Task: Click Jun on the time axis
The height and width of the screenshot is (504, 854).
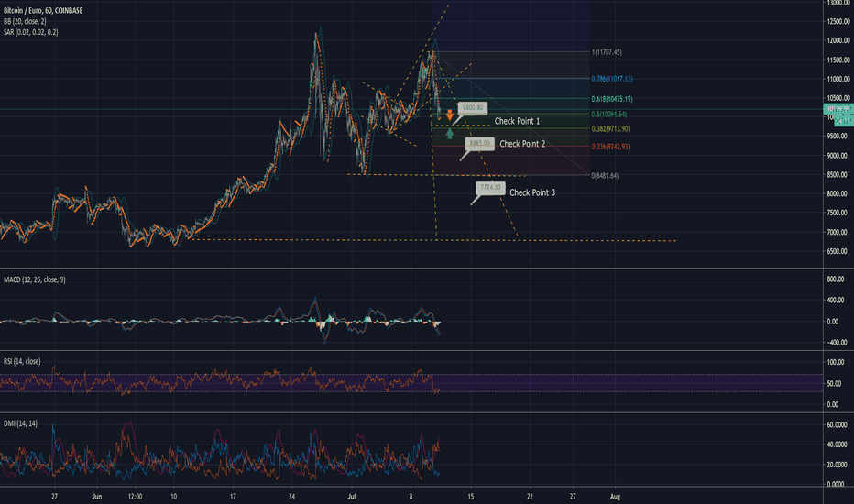Action: coord(97,497)
